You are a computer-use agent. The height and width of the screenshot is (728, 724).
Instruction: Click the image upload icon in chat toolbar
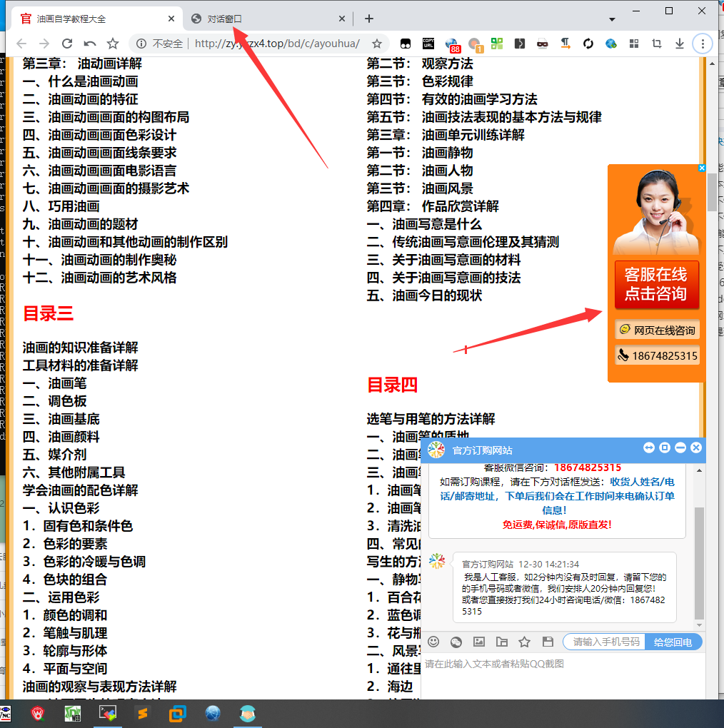point(479,642)
